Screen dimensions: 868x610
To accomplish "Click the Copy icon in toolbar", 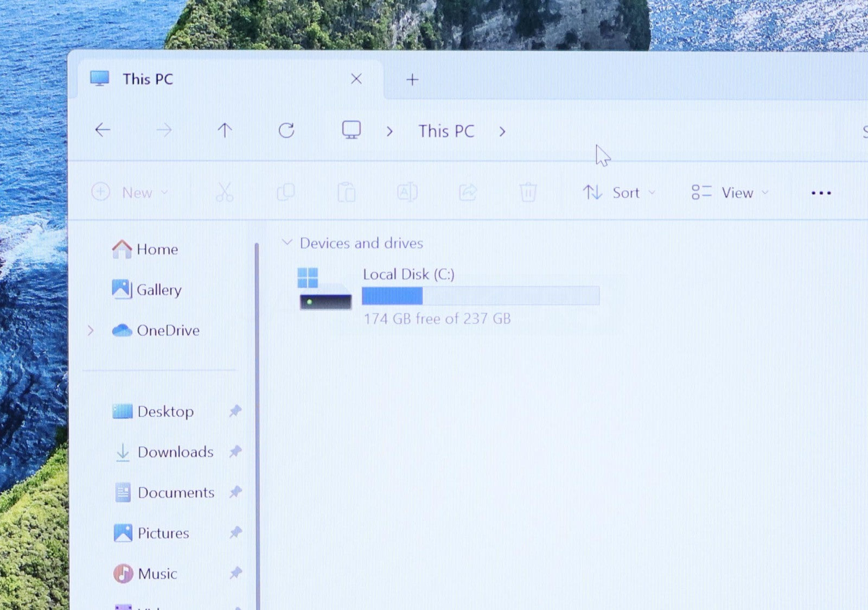I will (286, 193).
